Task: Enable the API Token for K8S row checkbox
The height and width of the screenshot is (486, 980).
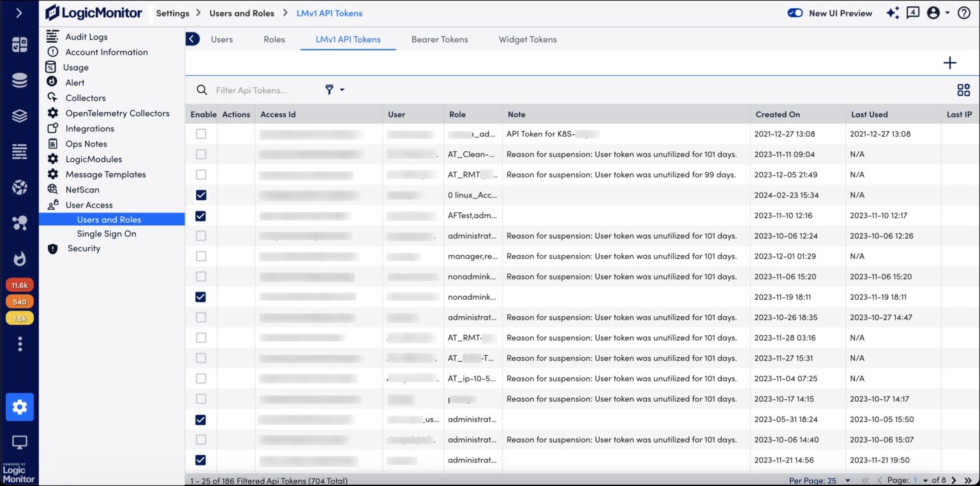Action: point(201,134)
